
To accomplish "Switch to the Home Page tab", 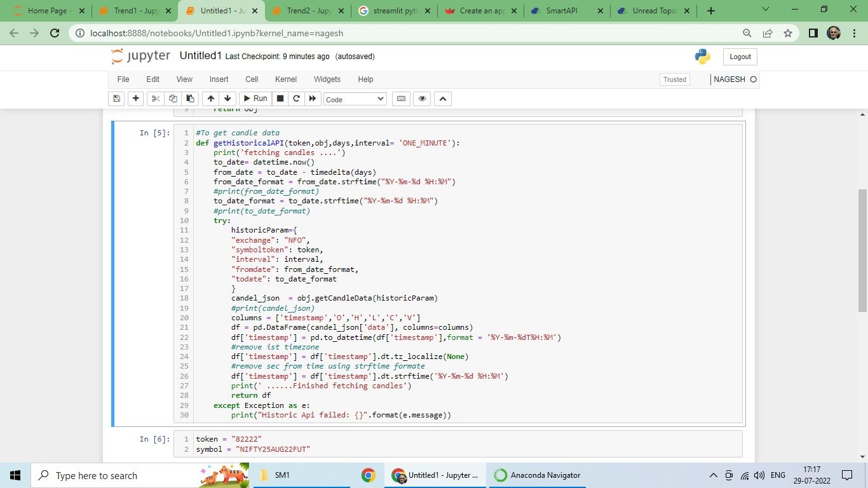I will point(48,11).
